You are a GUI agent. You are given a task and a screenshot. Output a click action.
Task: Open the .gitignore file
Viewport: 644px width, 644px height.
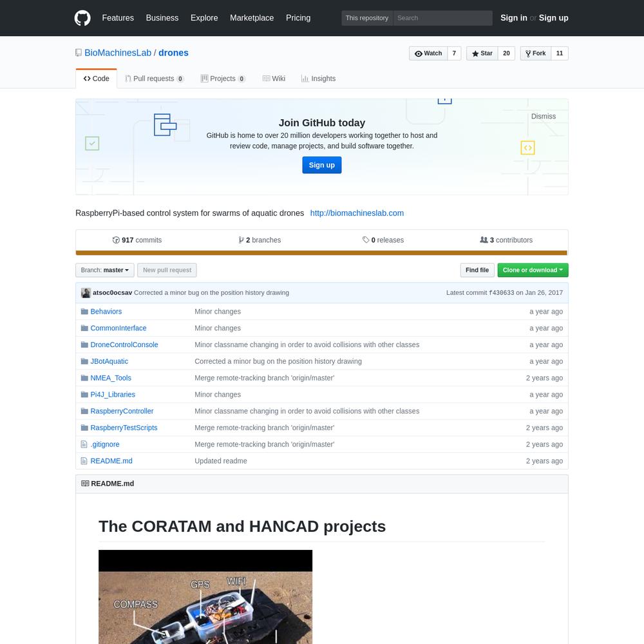105,444
